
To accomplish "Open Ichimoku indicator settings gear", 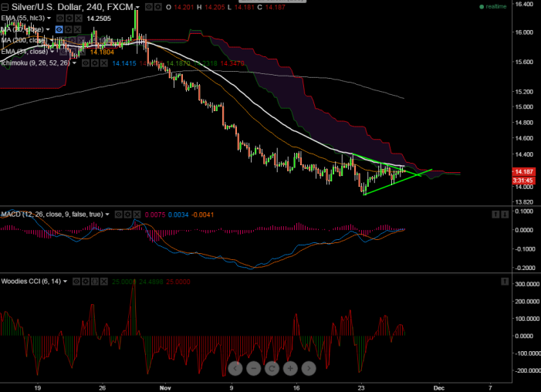I will coord(94,63).
